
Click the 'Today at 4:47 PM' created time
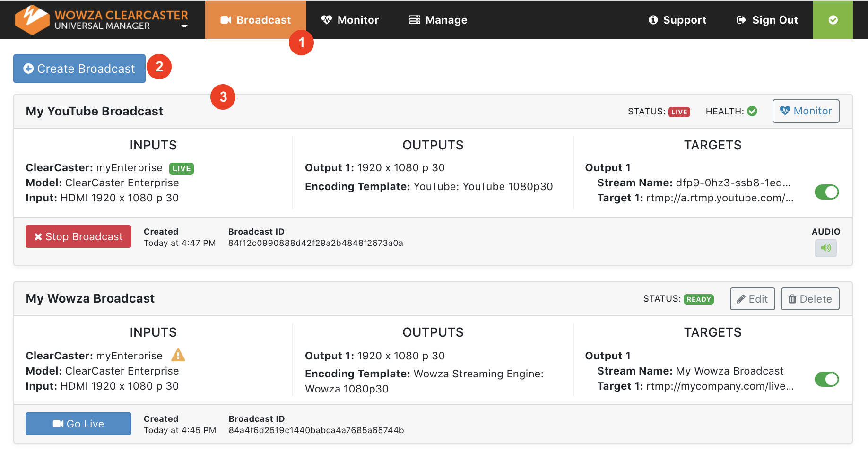pyautogui.click(x=180, y=243)
